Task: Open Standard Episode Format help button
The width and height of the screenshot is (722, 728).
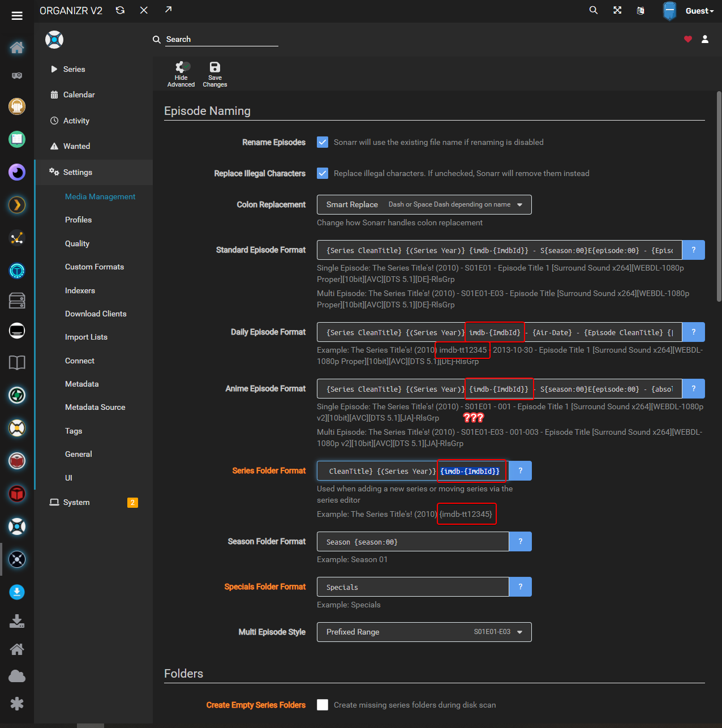Action: [693, 250]
